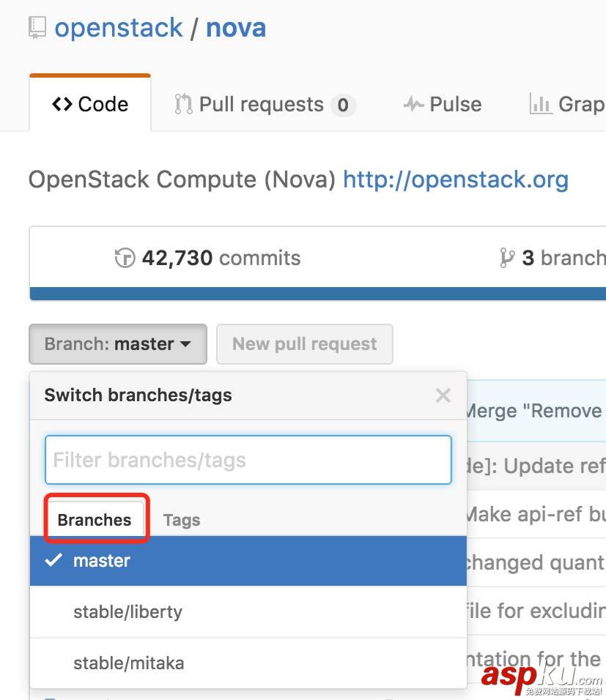Click the code brackets icon
Viewport: 606px width, 700px height.
tap(62, 105)
